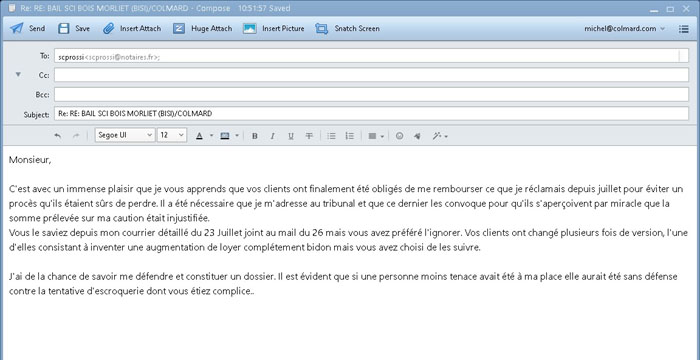Click in the Bcc field
This screenshot has width=700, height=360.
pyautogui.click(x=371, y=94)
